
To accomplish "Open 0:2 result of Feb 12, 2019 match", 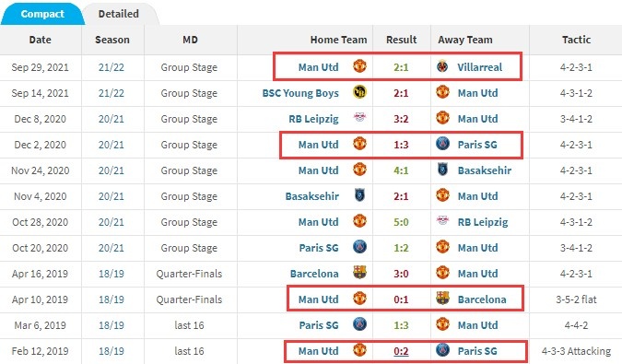I will point(401,351).
